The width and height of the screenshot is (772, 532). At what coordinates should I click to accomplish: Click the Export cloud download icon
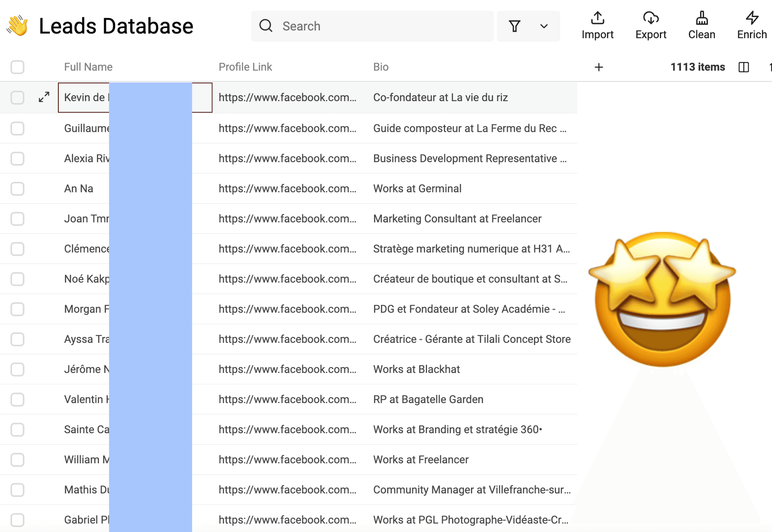pos(651,18)
